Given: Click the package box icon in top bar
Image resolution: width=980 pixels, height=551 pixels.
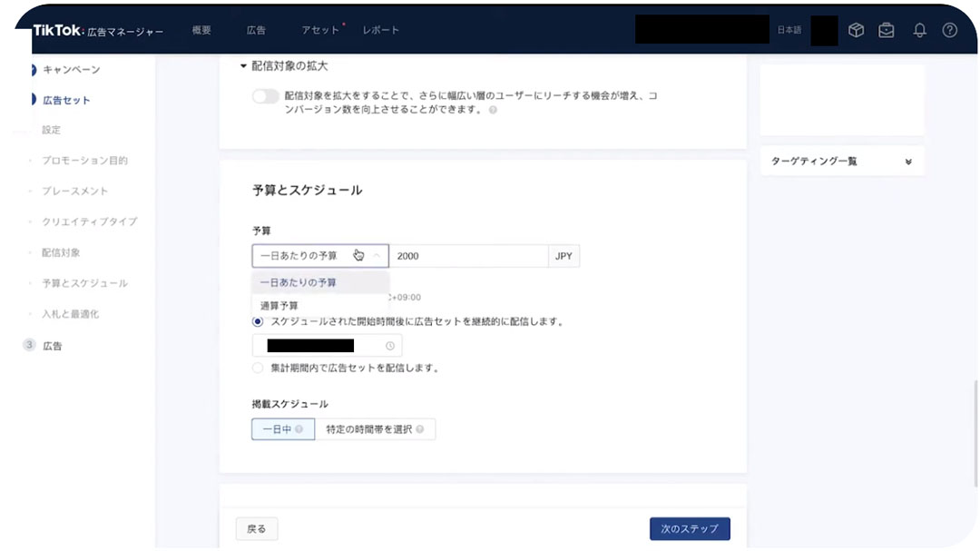Looking at the screenshot, I should tap(856, 30).
